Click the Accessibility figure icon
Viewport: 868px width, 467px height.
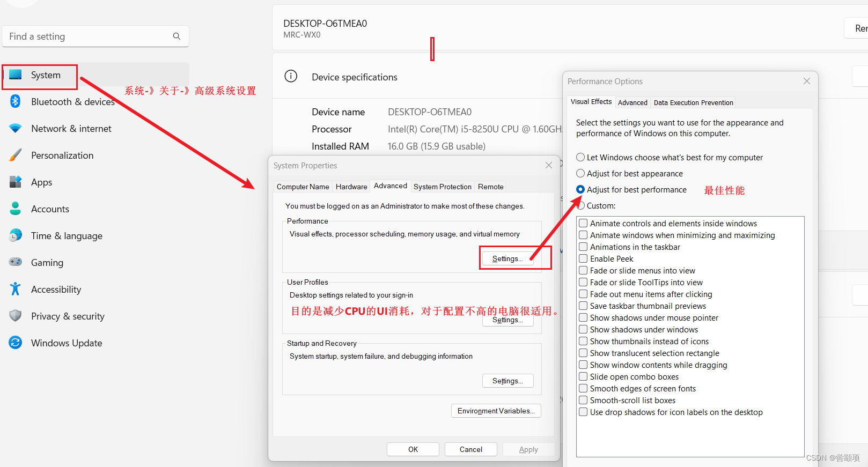click(x=16, y=289)
